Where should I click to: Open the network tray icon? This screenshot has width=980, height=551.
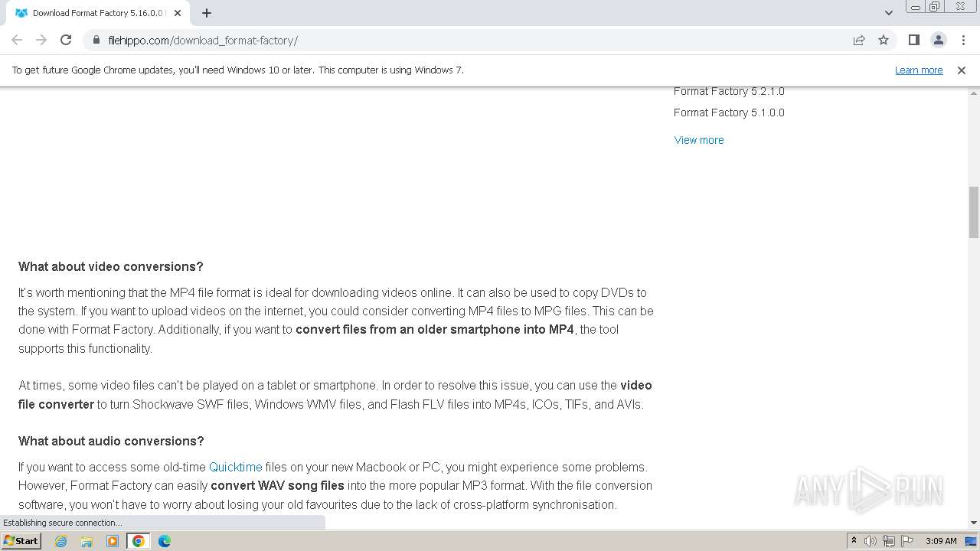[x=889, y=541]
